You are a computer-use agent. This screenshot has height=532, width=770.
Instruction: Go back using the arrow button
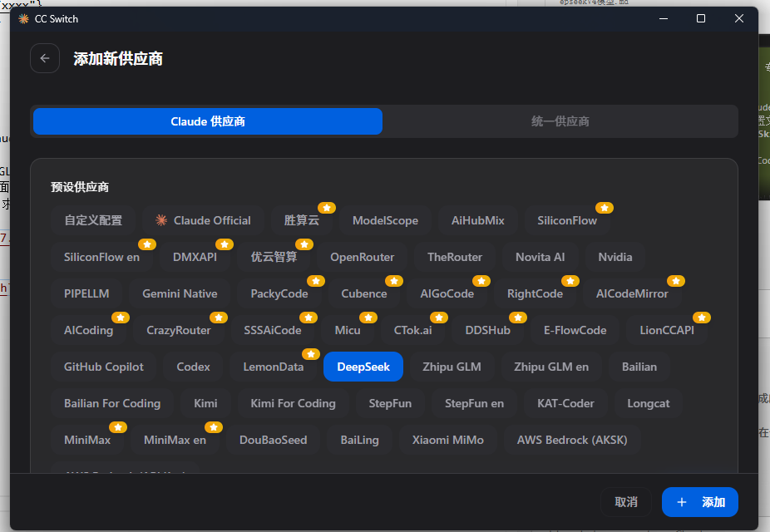45,58
